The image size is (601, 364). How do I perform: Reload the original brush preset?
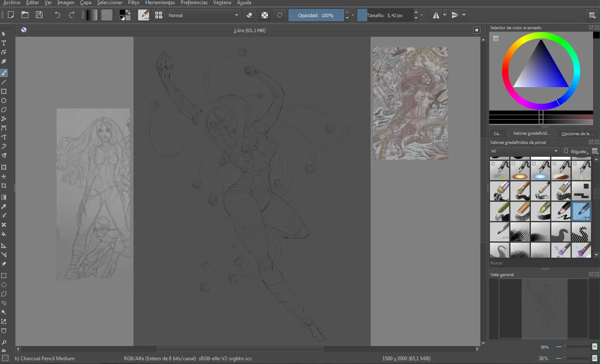tap(279, 15)
